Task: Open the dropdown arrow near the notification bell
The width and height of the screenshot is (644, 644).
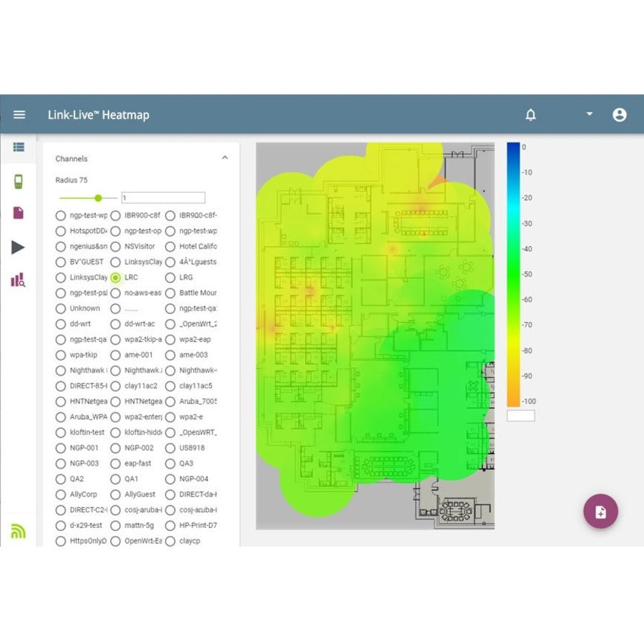Action: 589,114
